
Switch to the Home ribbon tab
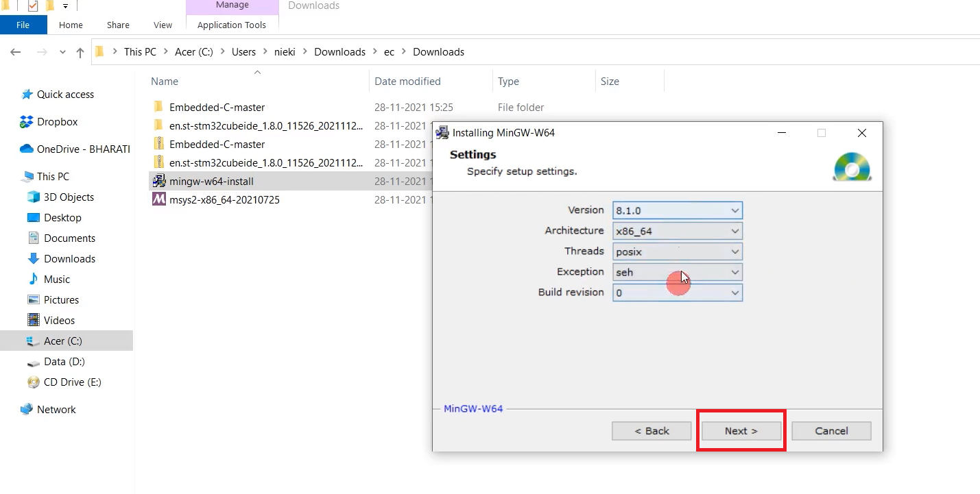pyautogui.click(x=71, y=25)
